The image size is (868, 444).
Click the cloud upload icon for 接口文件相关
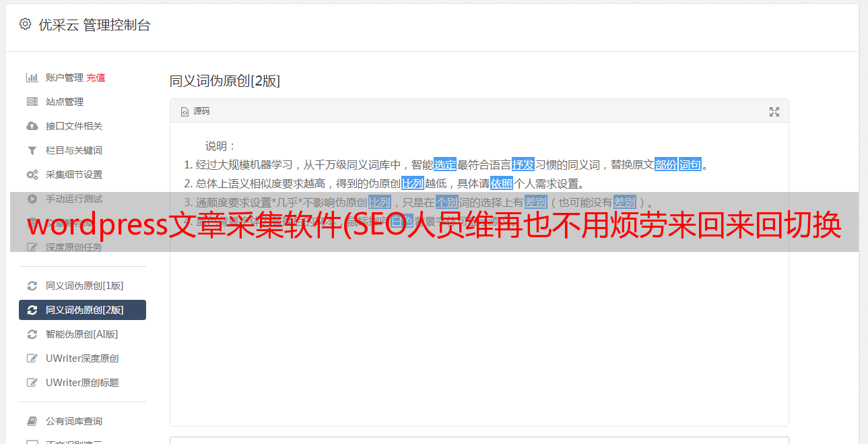(32, 126)
